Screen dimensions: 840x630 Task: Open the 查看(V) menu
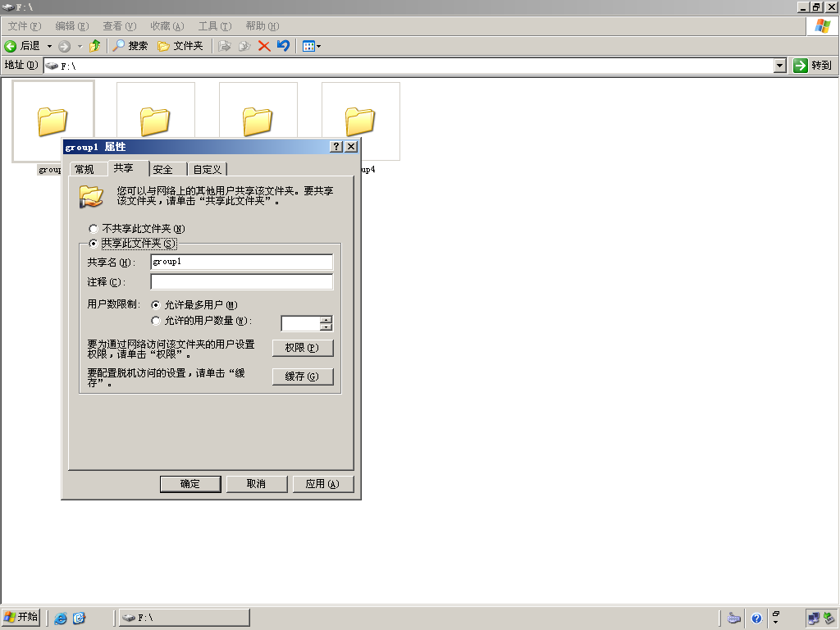120,26
